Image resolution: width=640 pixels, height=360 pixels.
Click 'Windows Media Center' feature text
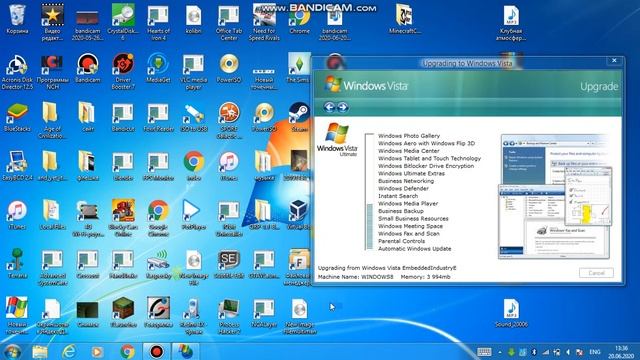(x=409, y=151)
